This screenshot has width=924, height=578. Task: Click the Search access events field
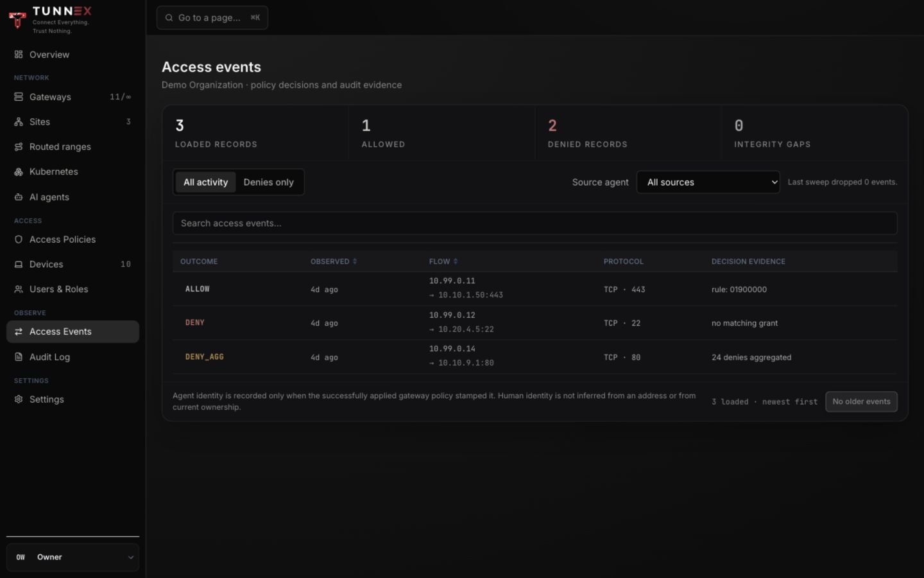click(x=535, y=223)
